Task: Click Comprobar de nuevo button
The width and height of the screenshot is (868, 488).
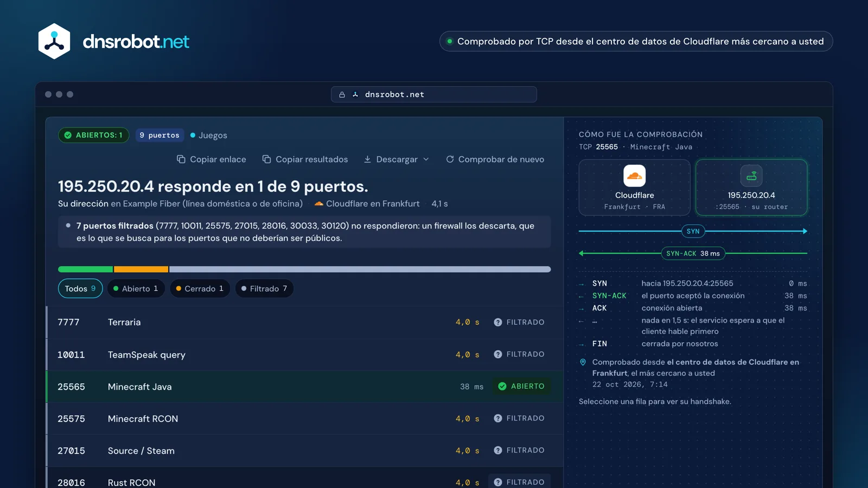Action: click(x=495, y=159)
